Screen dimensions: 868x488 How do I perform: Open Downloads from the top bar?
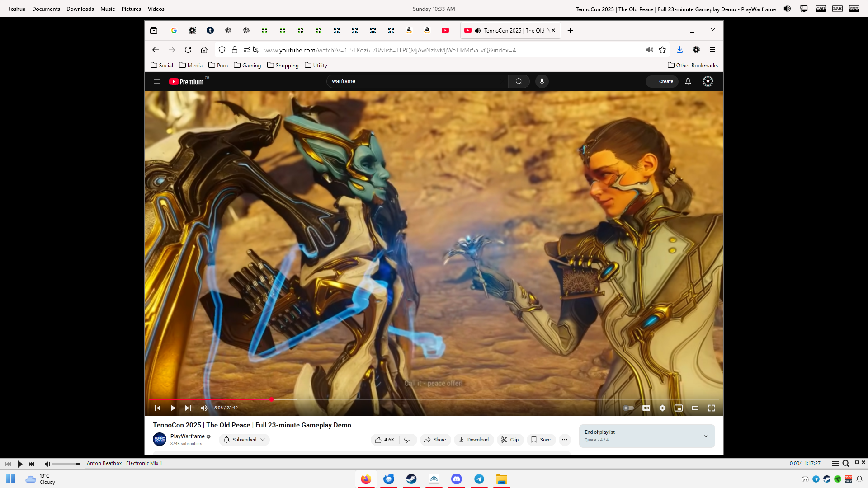[x=80, y=9]
